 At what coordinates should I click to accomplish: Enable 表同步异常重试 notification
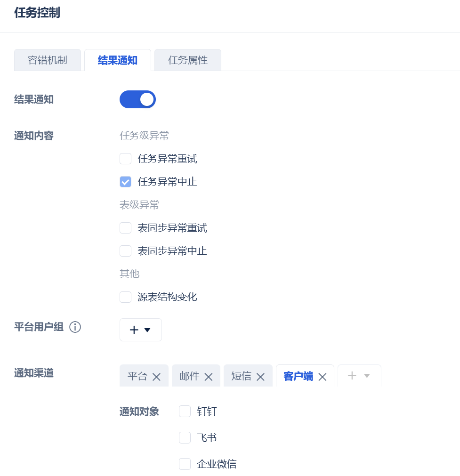[125, 227]
